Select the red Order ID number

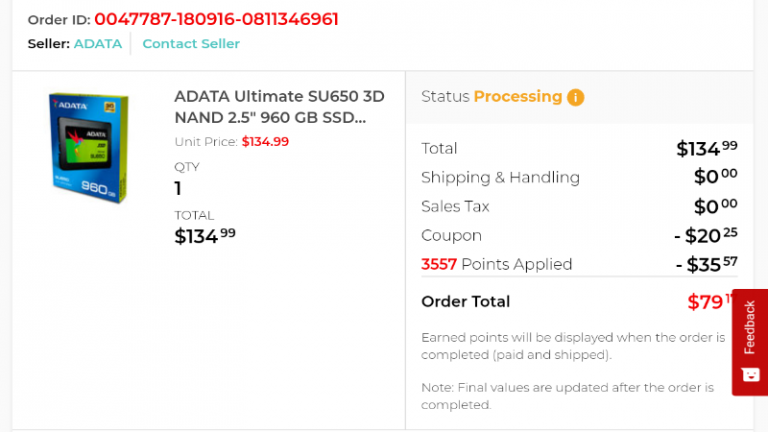(x=216, y=19)
